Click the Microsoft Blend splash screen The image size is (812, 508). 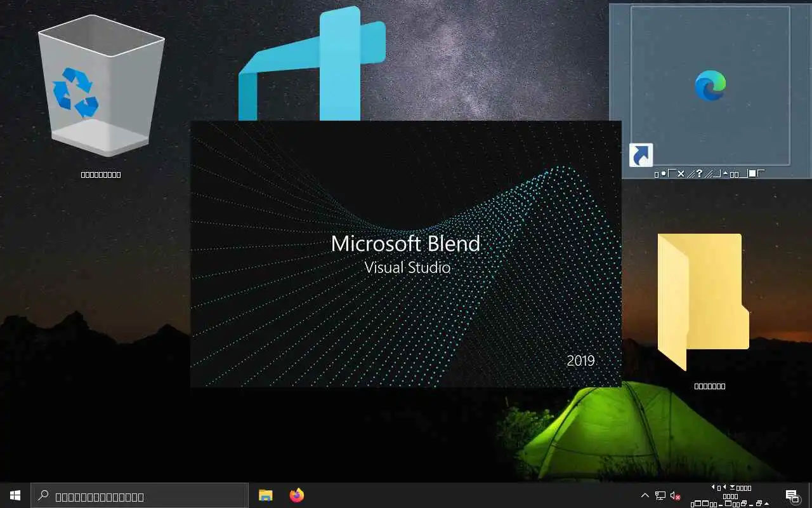pos(406,254)
